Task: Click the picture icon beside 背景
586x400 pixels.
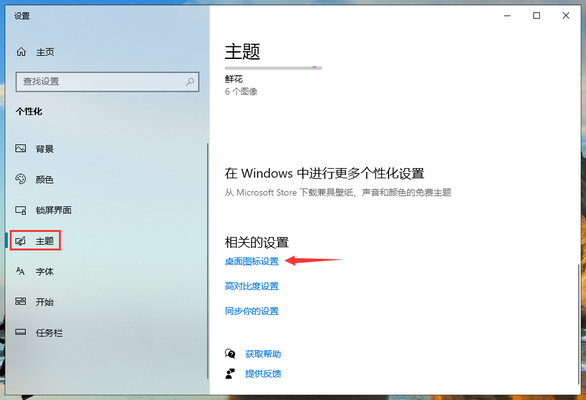Action: [21, 148]
